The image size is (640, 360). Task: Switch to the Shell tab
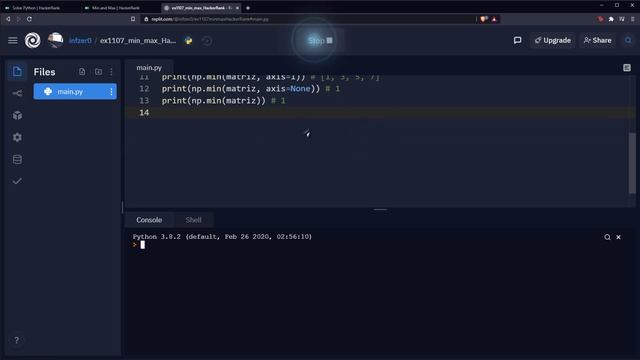click(x=193, y=220)
